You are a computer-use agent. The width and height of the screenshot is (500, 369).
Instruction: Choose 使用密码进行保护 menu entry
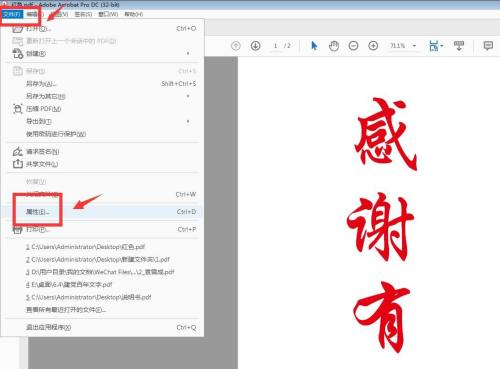click(x=102, y=134)
